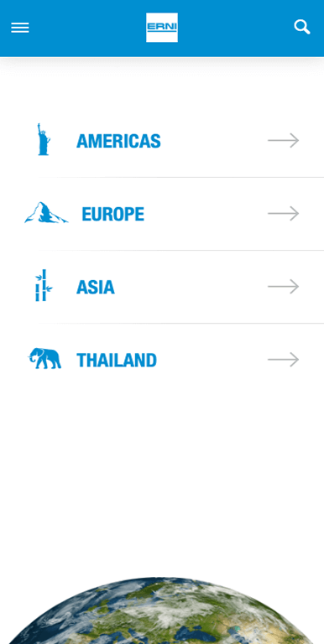The width and height of the screenshot is (324, 644).
Task: Select the THAILAND region label
Action: [x=117, y=361]
